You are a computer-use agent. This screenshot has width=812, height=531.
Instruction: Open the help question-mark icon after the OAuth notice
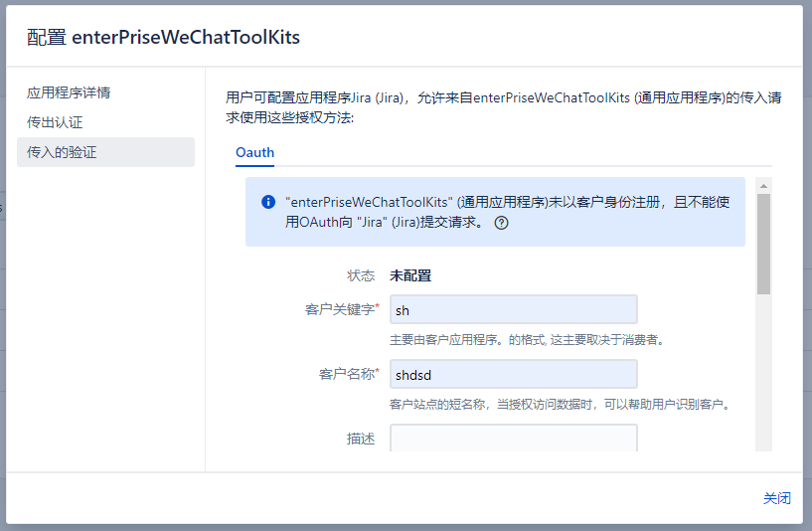pyautogui.click(x=501, y=223)
